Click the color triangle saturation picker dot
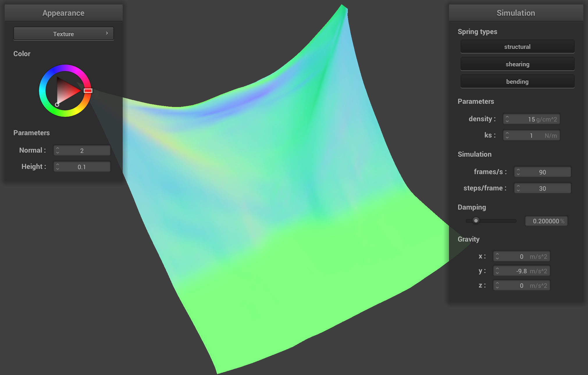 pyautogui.click(x=57, y=105)
